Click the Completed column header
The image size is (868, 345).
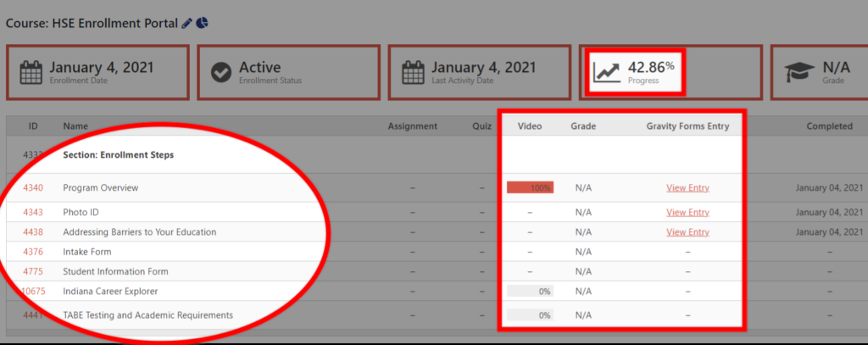(x=829, y=126)
